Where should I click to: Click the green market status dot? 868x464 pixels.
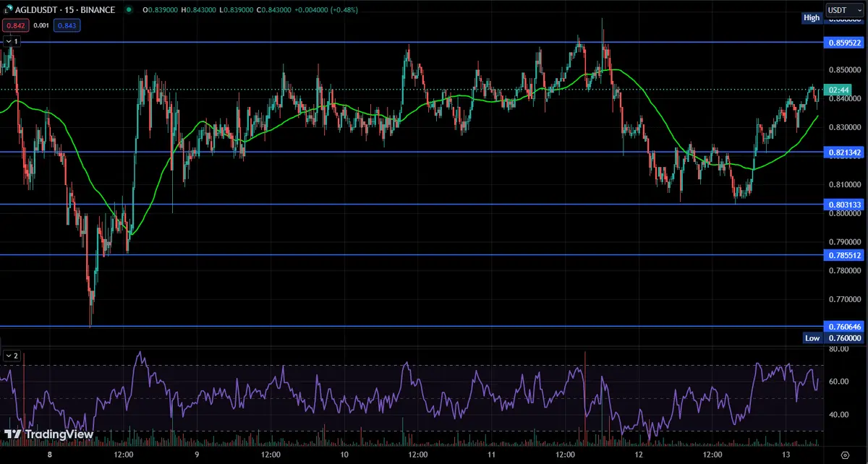128,11
